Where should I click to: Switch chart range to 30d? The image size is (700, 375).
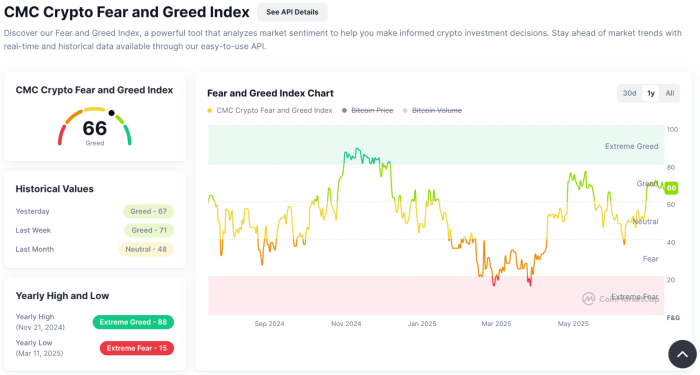629,93
